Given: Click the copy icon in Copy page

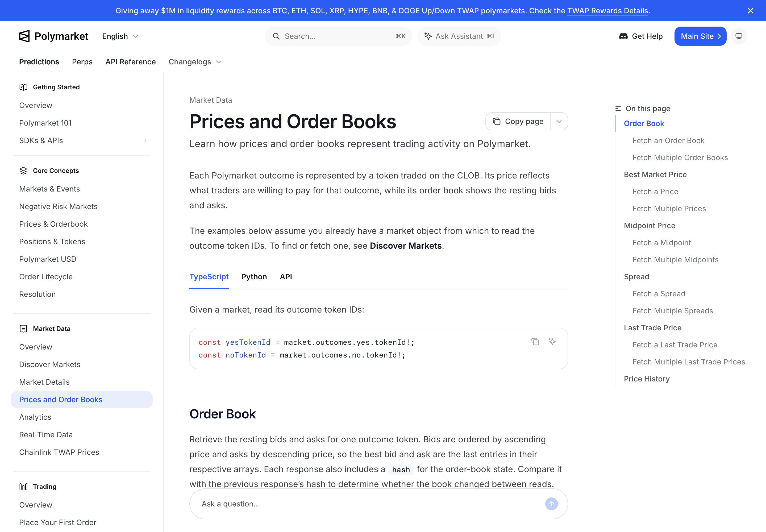Looking at the screenshot, I should [496, 121].
